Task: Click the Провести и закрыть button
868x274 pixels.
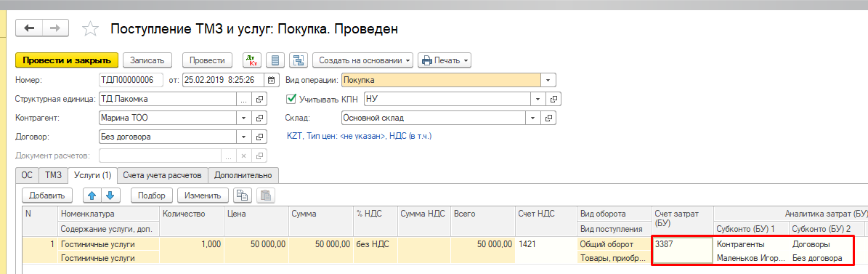Action: click(67, 60)
